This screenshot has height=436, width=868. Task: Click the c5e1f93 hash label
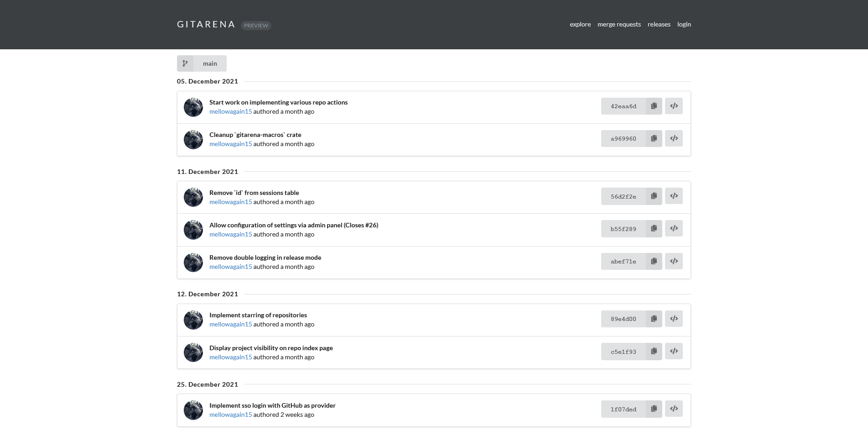624,352
